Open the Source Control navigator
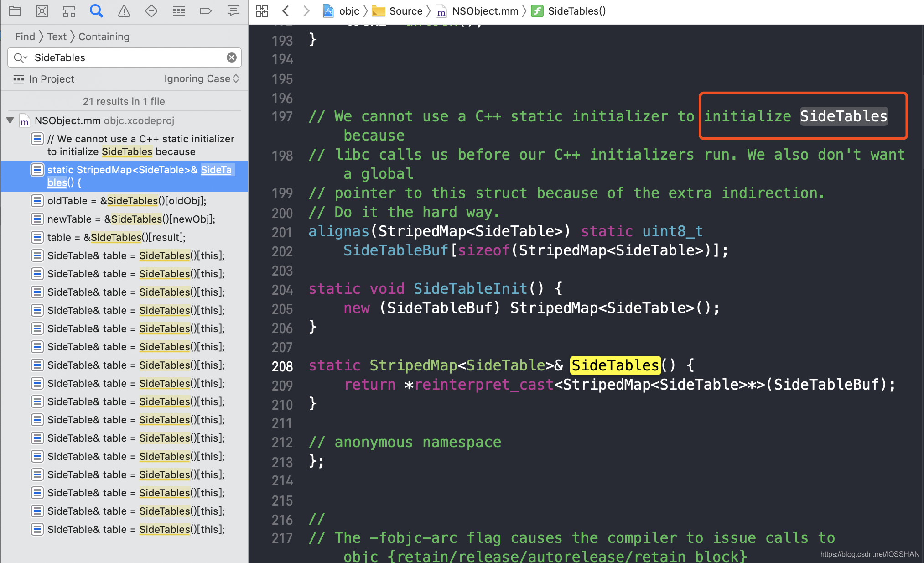 [42, 11]
